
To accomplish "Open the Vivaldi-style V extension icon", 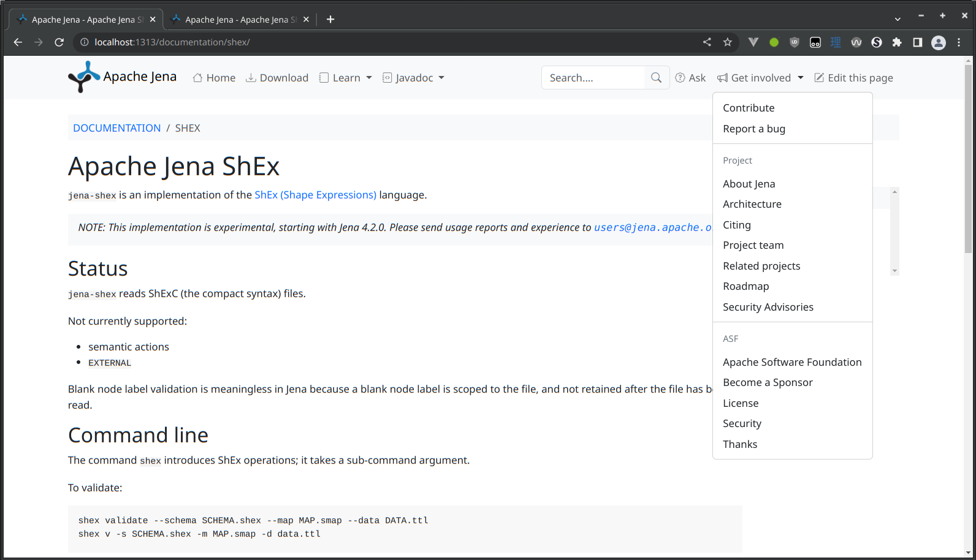I will tap(753, 42).
